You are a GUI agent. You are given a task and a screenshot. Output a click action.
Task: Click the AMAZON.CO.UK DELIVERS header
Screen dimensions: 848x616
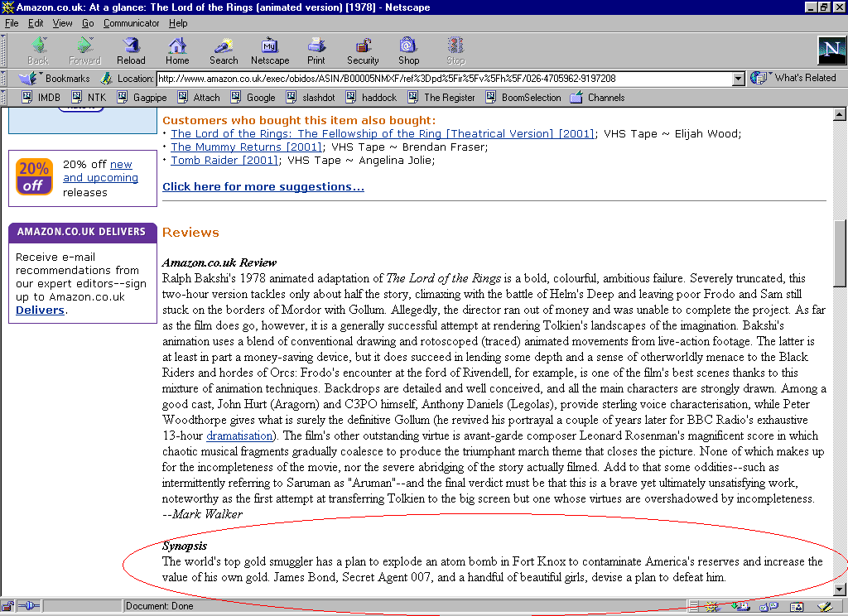81,232
